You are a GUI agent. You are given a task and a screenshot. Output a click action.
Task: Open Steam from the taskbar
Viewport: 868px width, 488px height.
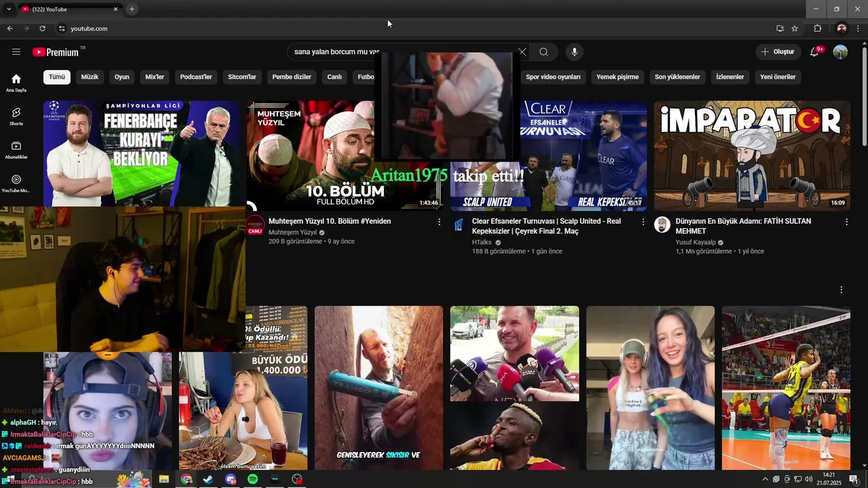(x=208, y=479)
